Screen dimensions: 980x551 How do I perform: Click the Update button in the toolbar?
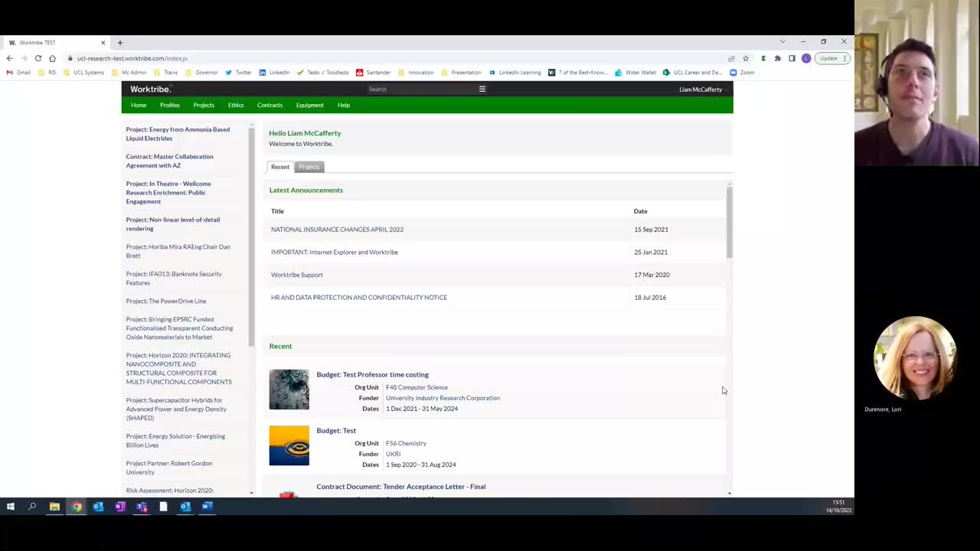click(x=828, y=58)
